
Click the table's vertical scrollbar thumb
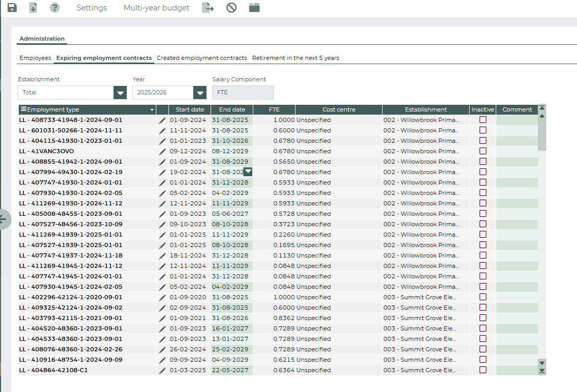(542, 134)
